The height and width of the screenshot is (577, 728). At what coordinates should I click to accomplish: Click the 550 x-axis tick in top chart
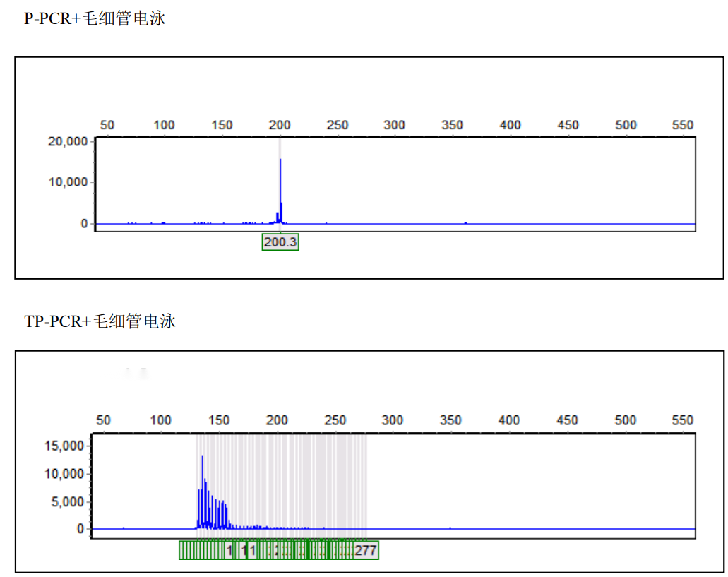click(x=683, y=125)
